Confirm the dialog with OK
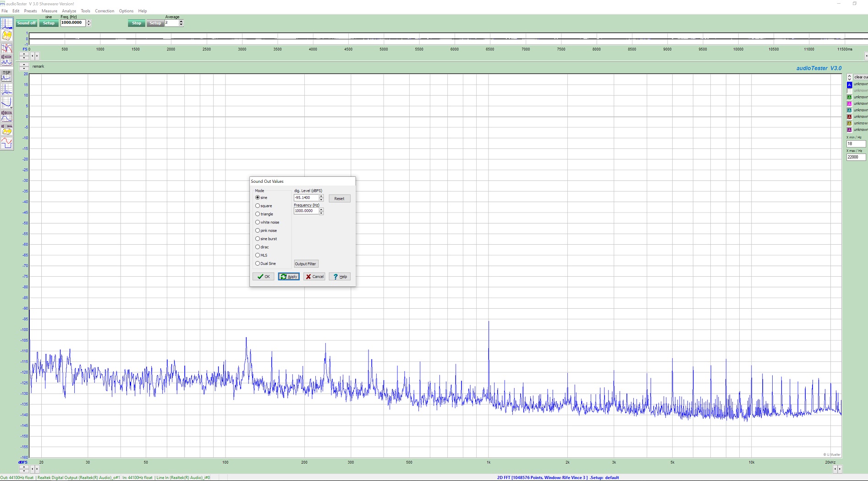Image resolution: width=868 pixels, height=481 pixels. pyautogui.click(x=264, y=277)
